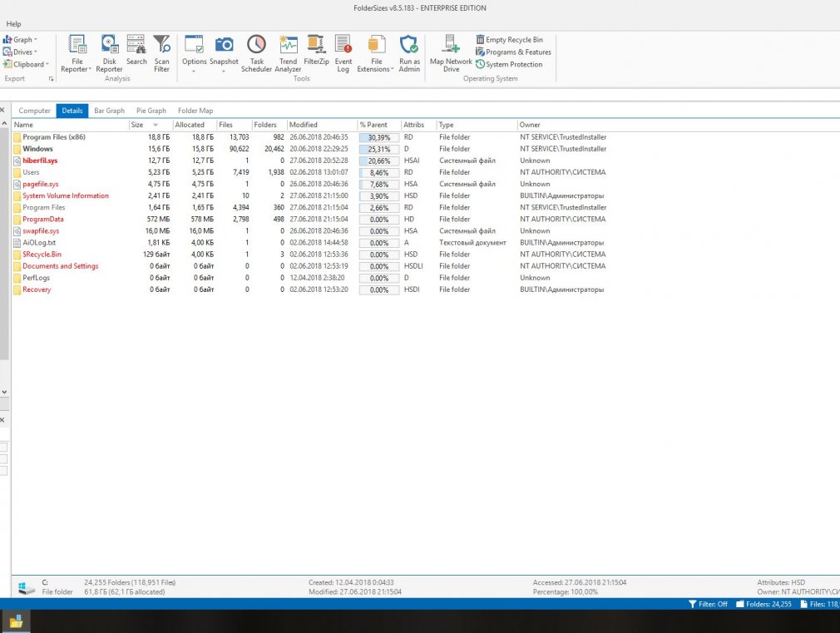This screenshot has width=840, height=633.
Task: Click the Folders: 24,255 status icon
Action: point(740,604)
